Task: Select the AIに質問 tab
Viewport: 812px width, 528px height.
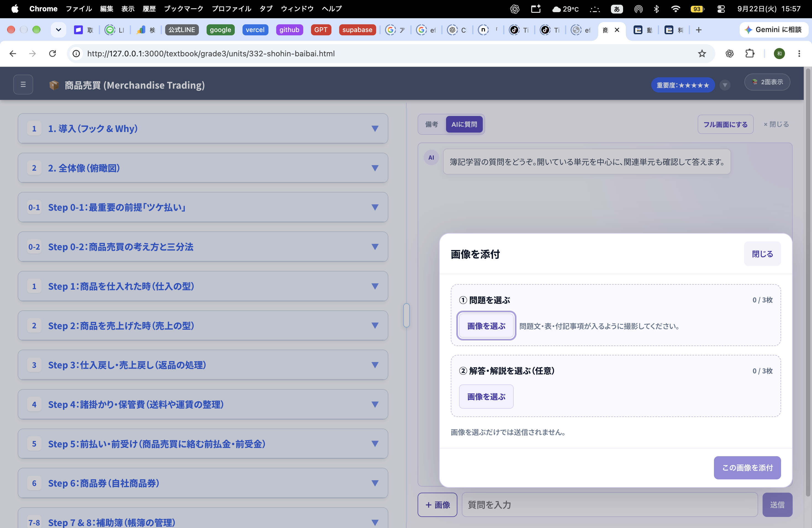Action: point(464,124)
